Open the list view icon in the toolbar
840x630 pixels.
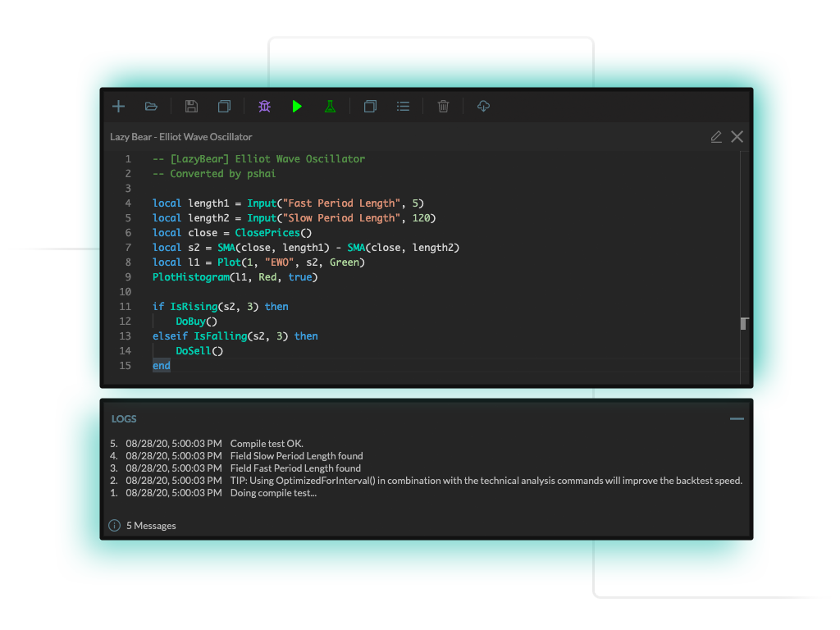coord(403,106)
